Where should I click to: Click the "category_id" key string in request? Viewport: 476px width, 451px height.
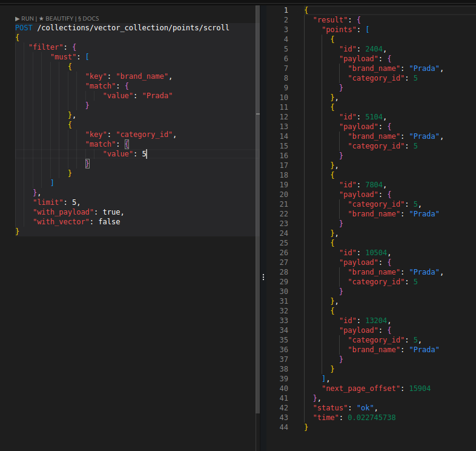tap(145, 135)
